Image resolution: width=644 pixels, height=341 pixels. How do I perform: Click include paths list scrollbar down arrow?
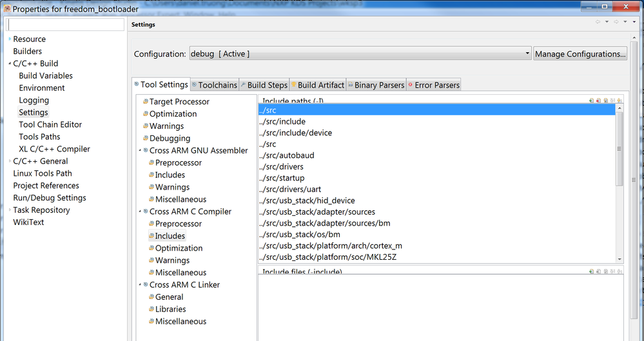pyautogui.click(x=620, y=259)
